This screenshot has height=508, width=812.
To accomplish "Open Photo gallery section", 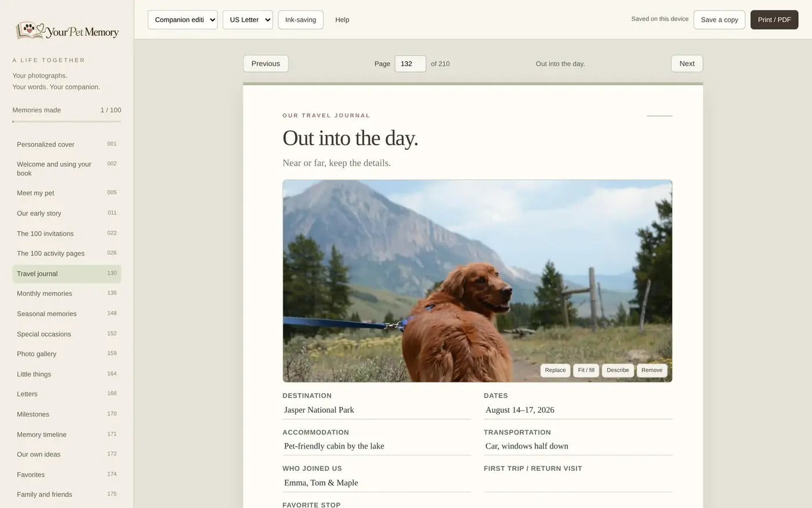I will (67, 354).
